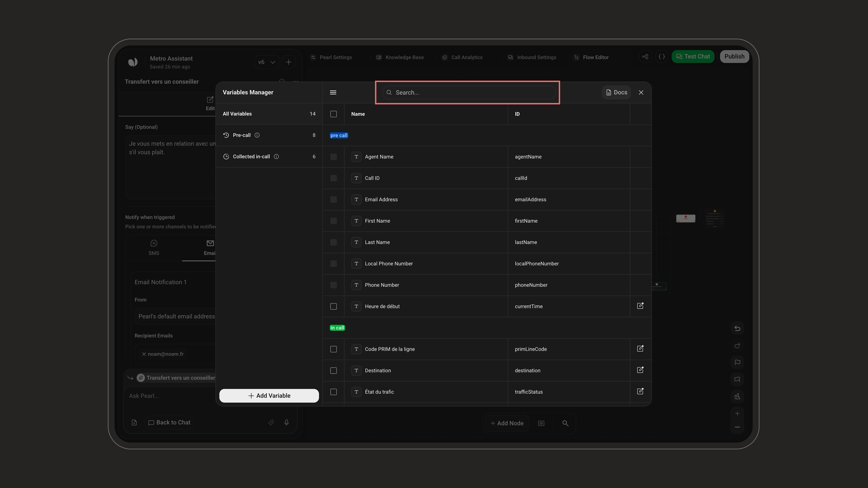Click the Add Variable button
868x488 pixels.
269,396
